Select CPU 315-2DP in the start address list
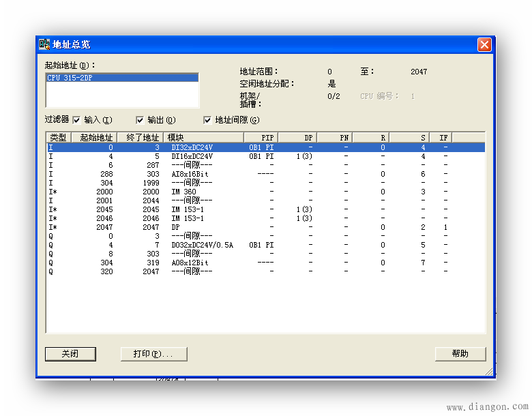Image resolution: width=532 pixels, height=416 pixels. [x=121, y=78]
